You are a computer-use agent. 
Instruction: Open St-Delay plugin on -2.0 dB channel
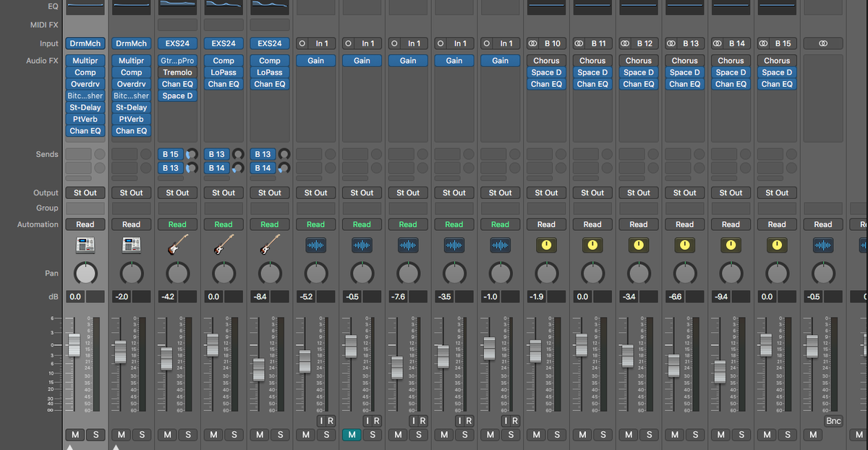pos(131,108)
